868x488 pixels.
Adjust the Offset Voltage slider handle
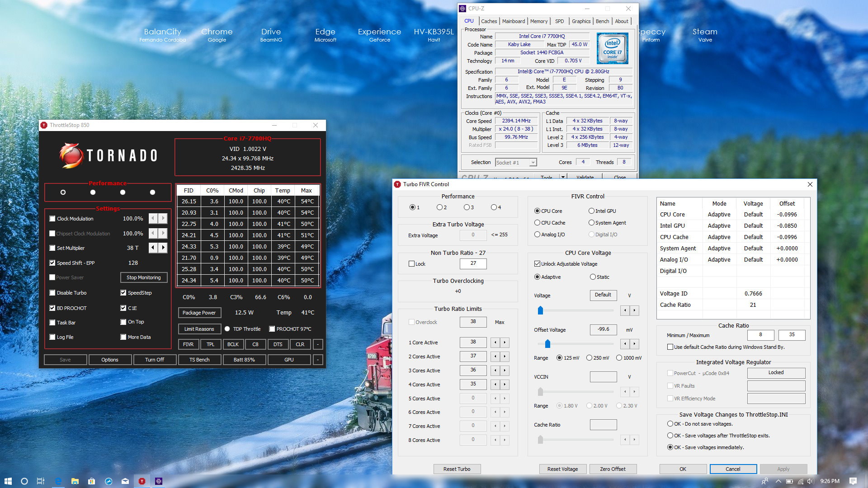point(547,344)
